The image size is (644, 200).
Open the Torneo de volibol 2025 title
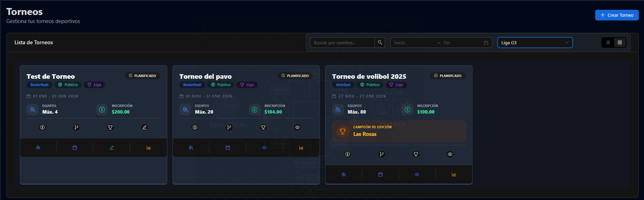pyautogui.click(x=369, y=76)
